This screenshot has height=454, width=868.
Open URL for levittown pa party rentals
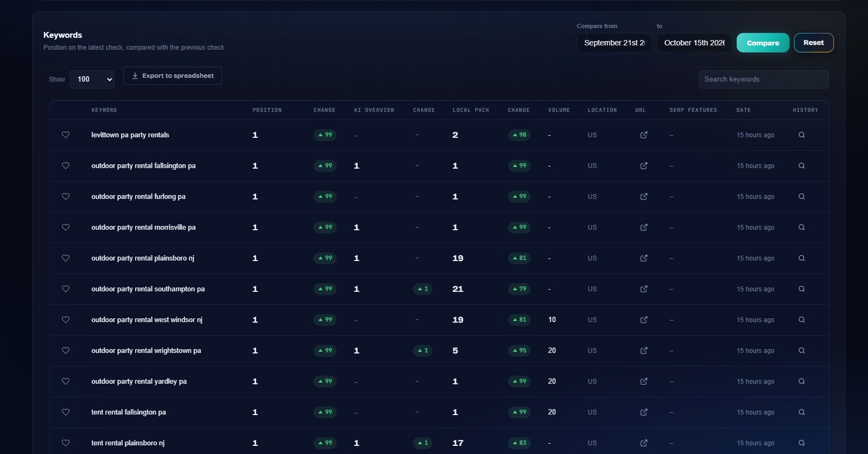point(644,135)
